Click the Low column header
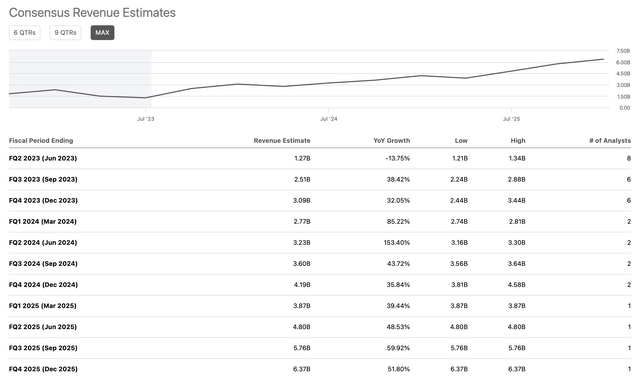 tap(461, 140)
